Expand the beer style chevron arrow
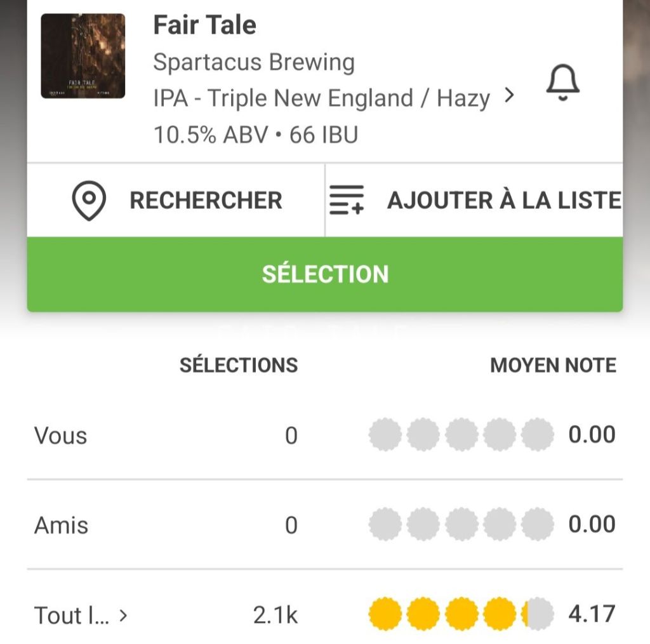Viewport: 650px width, 644px height. (x=508, y=97)
